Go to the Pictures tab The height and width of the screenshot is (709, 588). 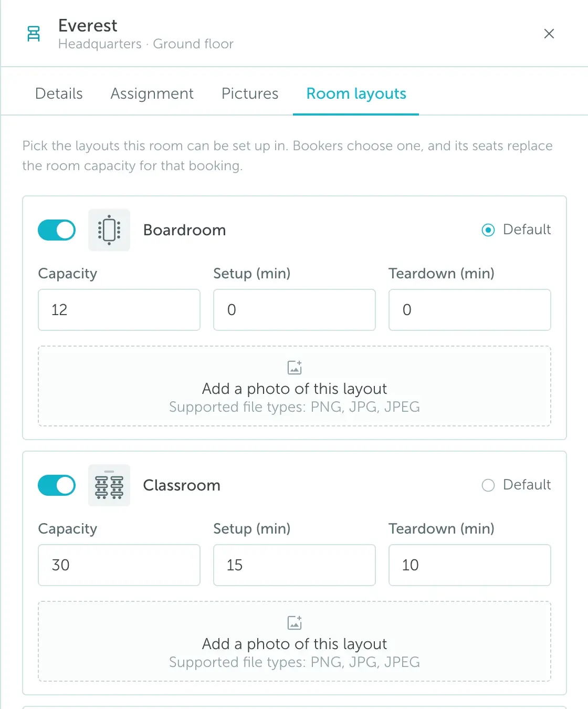[x=250, y=93]
